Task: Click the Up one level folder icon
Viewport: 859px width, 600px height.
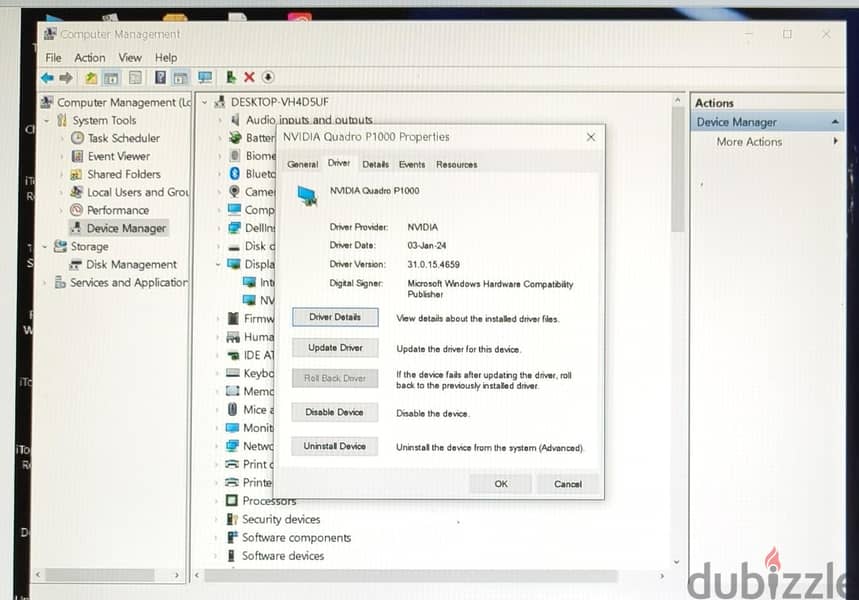Action: (91, 78)
